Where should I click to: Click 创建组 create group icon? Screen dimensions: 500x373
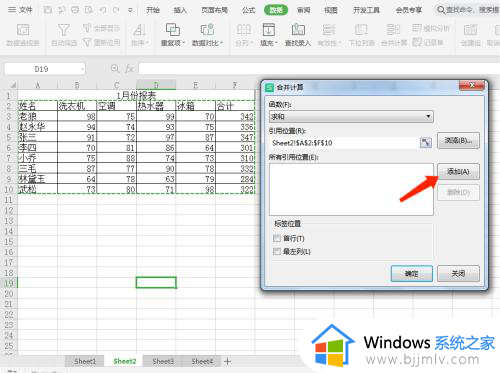(x=470, y=35)
